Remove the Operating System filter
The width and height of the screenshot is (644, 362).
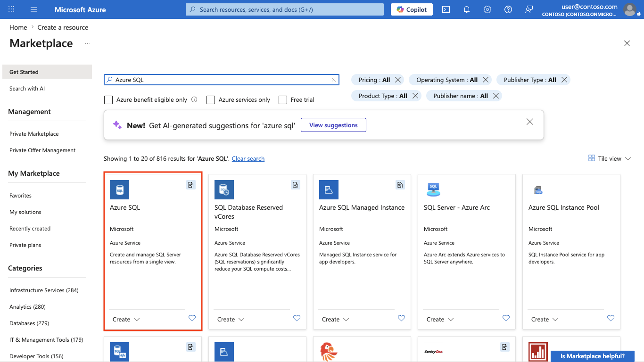(486, 80)
